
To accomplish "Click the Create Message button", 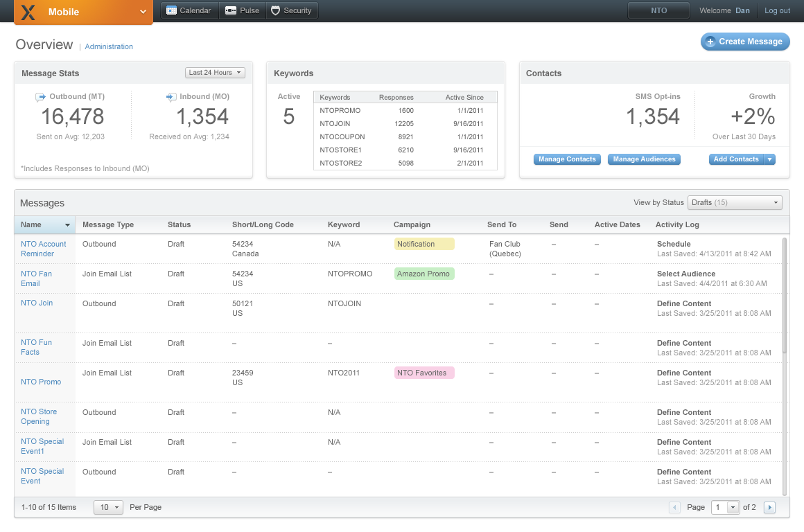I will click(745, 42).
